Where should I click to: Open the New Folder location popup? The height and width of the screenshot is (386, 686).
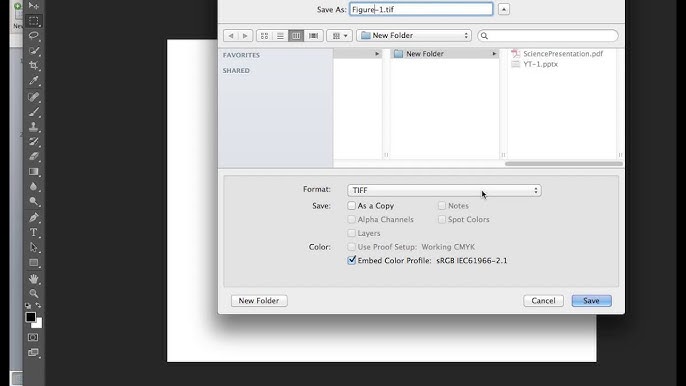pos(414,35)
